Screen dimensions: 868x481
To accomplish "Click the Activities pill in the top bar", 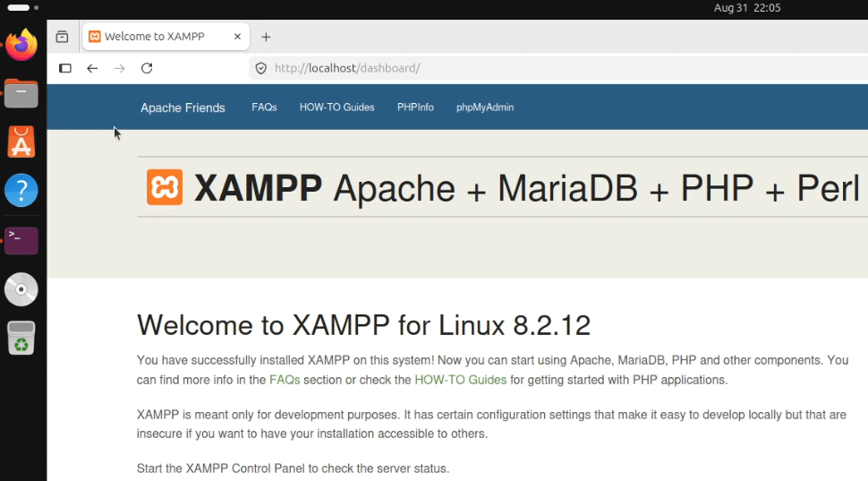I will click(18, 8).
